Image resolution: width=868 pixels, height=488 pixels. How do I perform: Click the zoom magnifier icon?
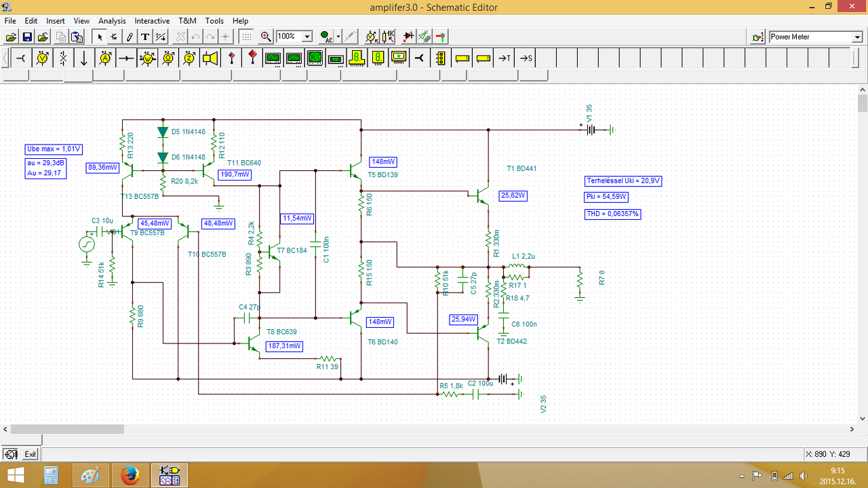coord(266,37)
